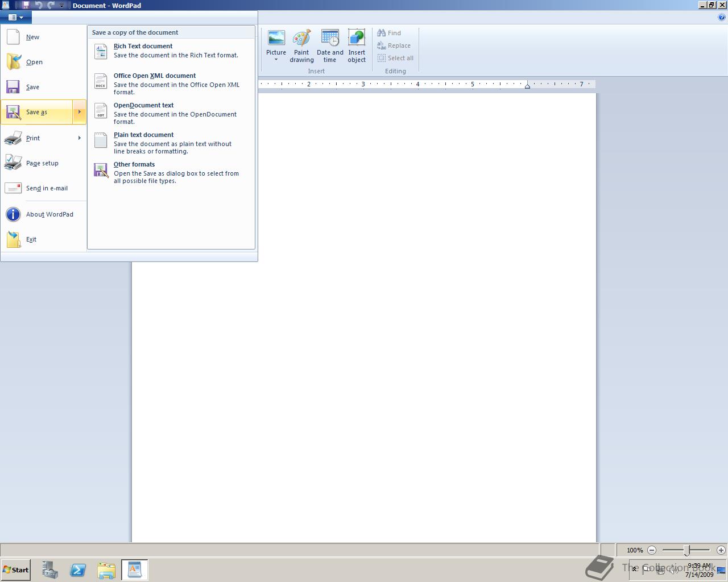Screen dimensions: 728x582
Task: Click the Start button
Action: 15,570
